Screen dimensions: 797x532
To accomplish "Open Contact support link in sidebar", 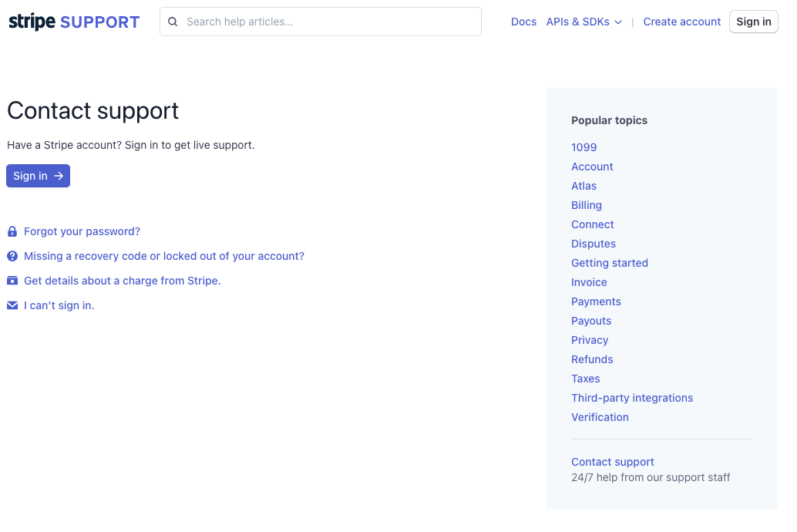I will click(x=613, y=463).
